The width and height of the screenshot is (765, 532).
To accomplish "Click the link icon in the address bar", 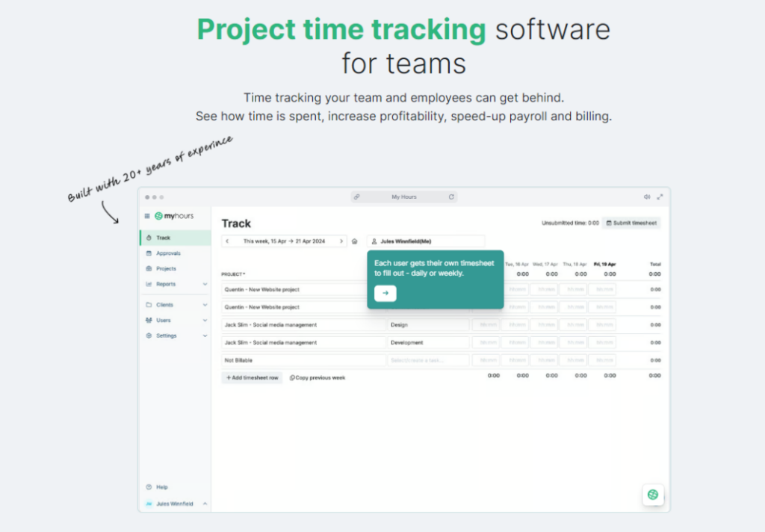I will pyautogui.click(x=357, y=197).
